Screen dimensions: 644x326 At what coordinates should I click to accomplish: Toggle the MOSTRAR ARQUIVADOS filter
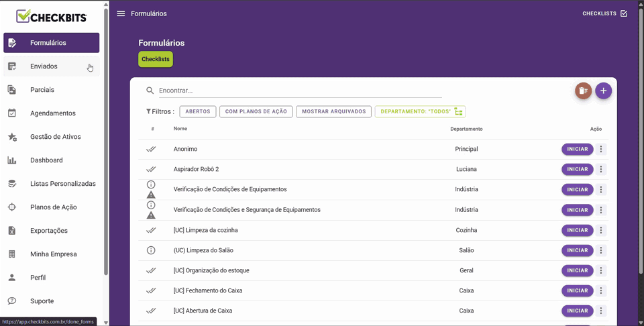tap(333, 112)
